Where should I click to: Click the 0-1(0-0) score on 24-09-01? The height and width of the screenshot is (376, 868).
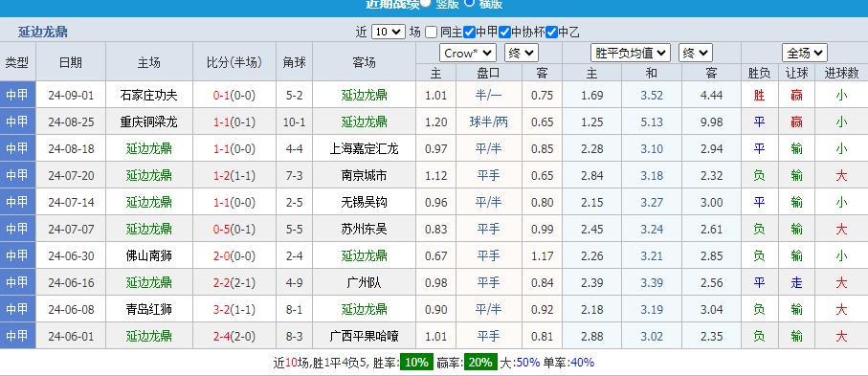click(x=234, y=96)
